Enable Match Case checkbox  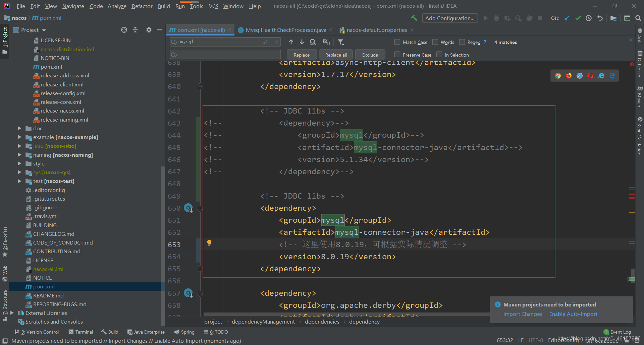click(x=397, y=42)
